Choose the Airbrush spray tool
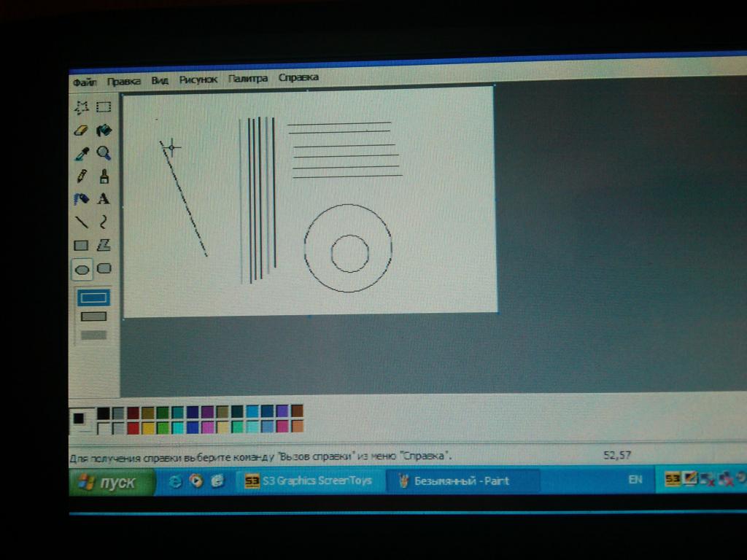The height and width of the screenshot is (560, 747). pyautogui.click(x=81, y=198)
